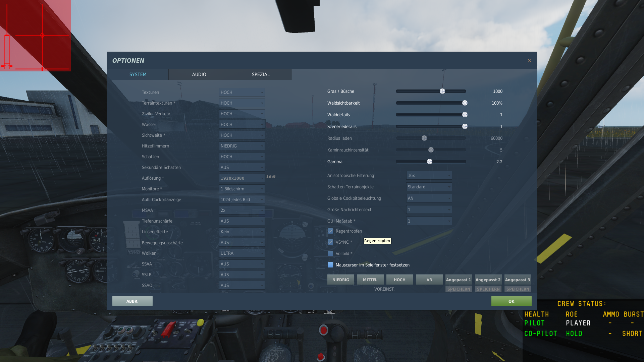
Task: Click the Gamma value 2.2
Action: pos(499,162)
